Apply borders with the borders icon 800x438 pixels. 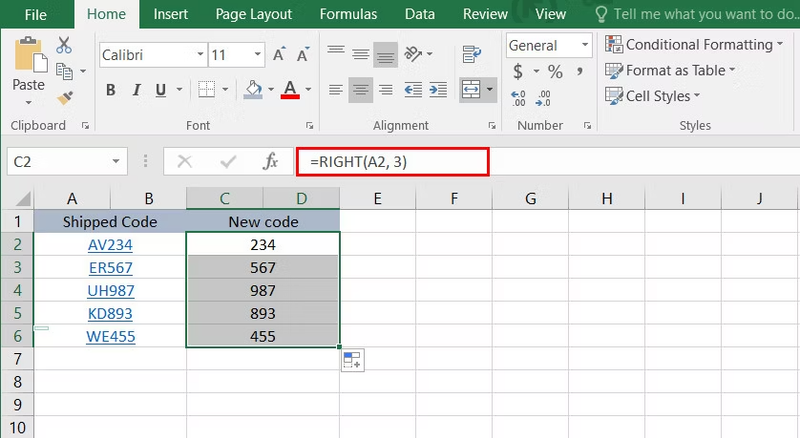tap(207, 90)
